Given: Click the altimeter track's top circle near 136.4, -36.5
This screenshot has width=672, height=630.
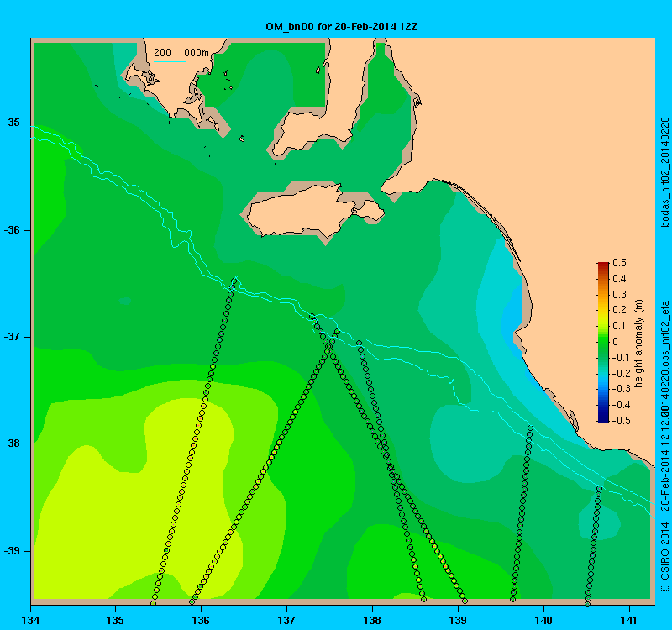Looking at the screenshot, I should coord(234,281).
